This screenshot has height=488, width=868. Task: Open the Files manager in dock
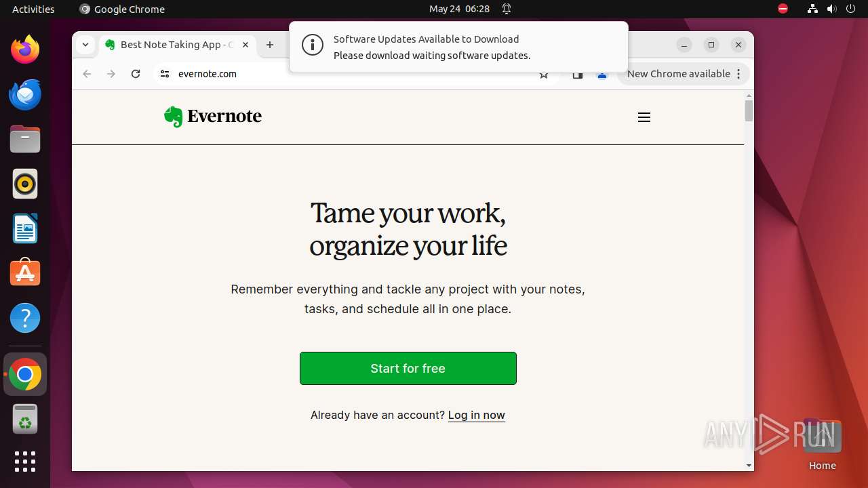(25, 139)
